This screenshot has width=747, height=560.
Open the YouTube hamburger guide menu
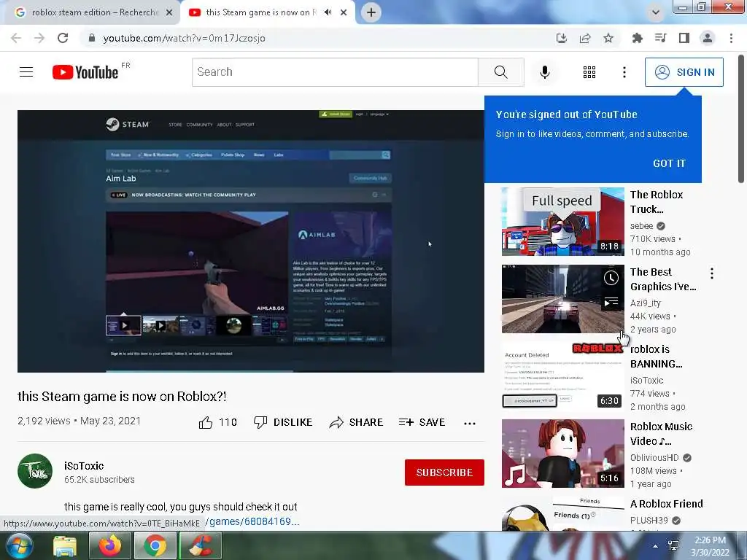point(26,72)
